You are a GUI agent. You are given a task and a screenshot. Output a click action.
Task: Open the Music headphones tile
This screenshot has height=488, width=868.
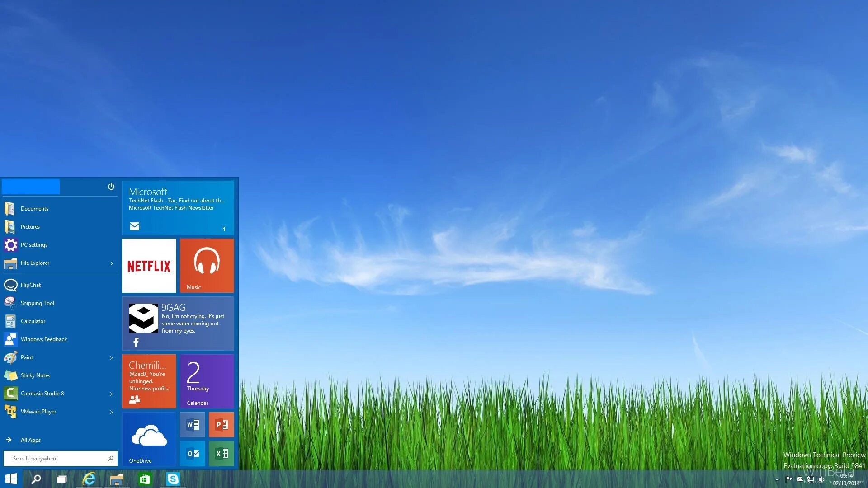click(207, 266)
